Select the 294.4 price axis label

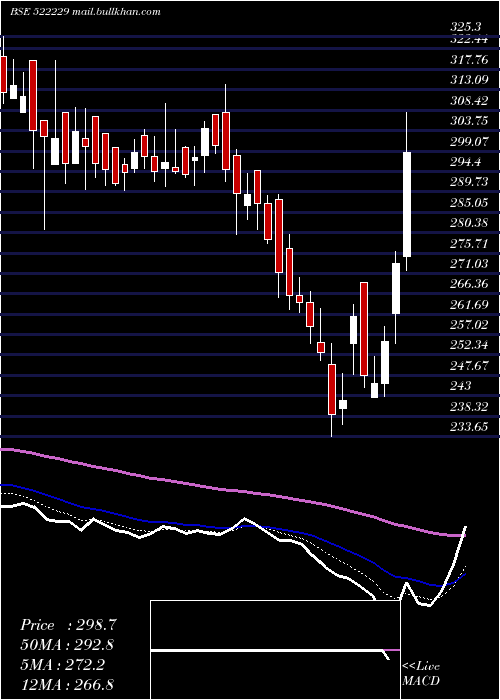(x=466, y=162)
